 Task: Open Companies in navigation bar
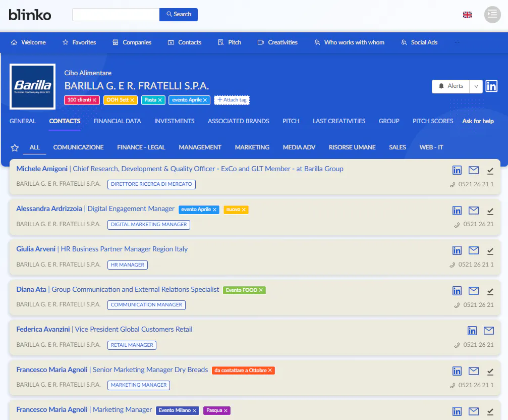click(x=132, y=42)
